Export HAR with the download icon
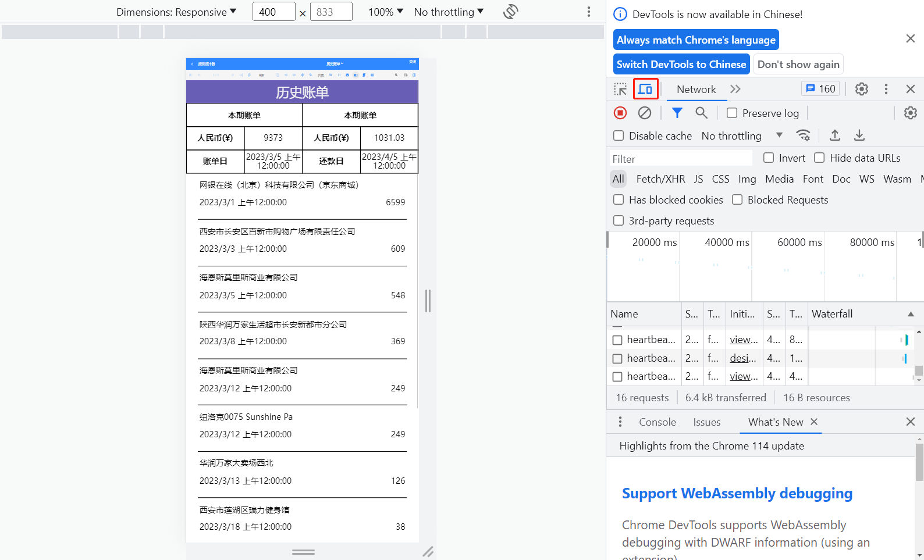 point(859,135)
